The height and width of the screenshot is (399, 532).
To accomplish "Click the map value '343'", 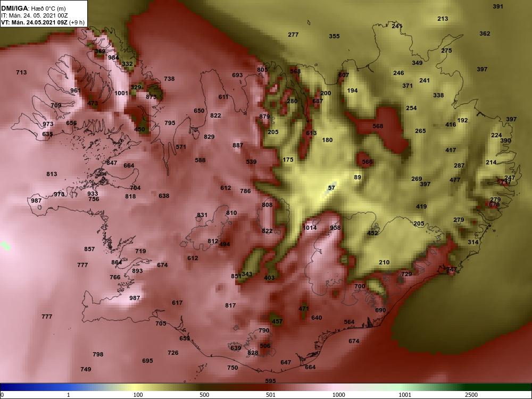I will 247,274.
